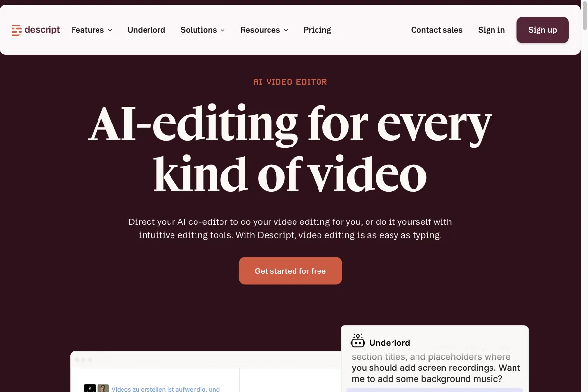588x392 pixels.
Task: Click the Sign up button
Action: click(542, 30)
